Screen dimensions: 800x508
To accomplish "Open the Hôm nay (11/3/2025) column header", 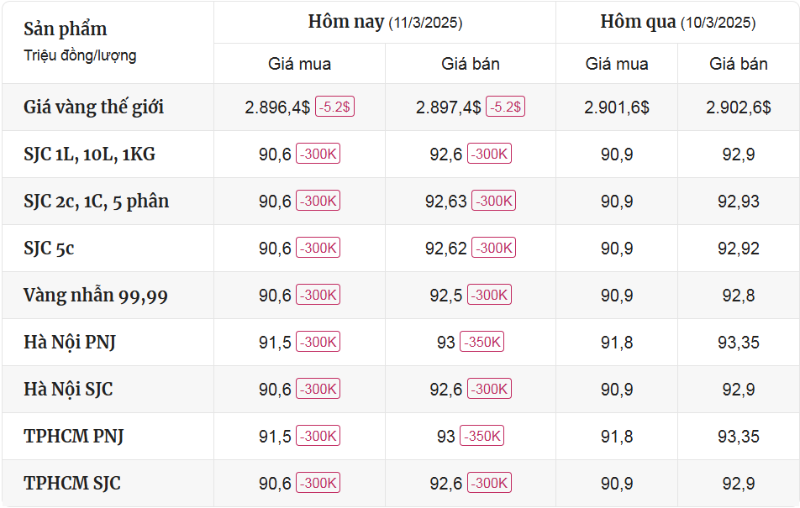I will [x=385, y=22].
